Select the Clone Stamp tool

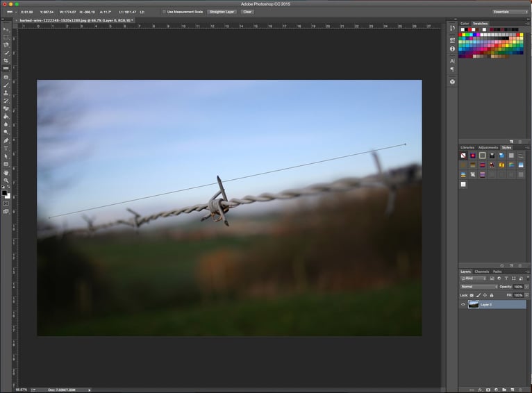click(6, 92)
